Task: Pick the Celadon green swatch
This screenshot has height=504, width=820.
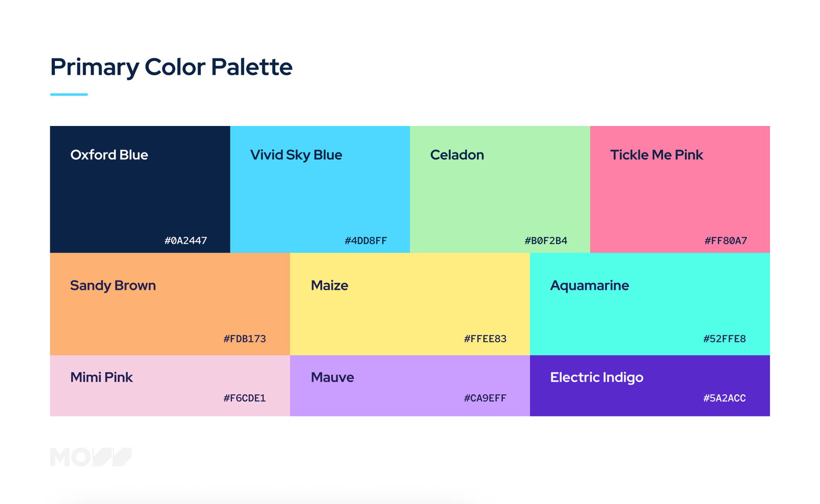Action: (x=500, y=189)
